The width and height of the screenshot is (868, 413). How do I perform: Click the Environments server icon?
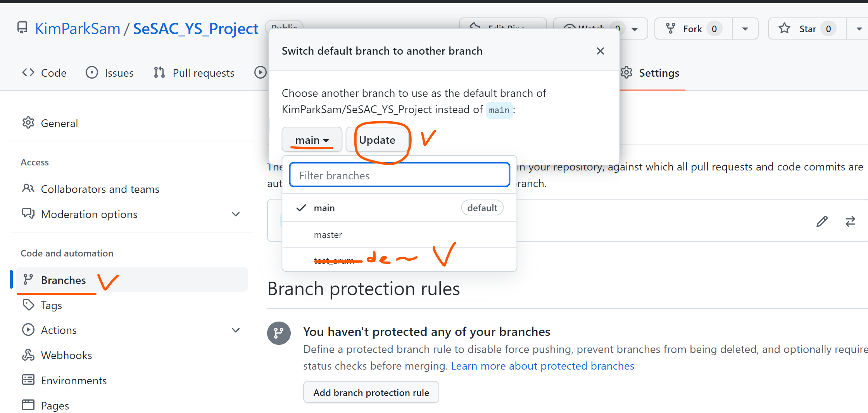(x=28, y=380)
